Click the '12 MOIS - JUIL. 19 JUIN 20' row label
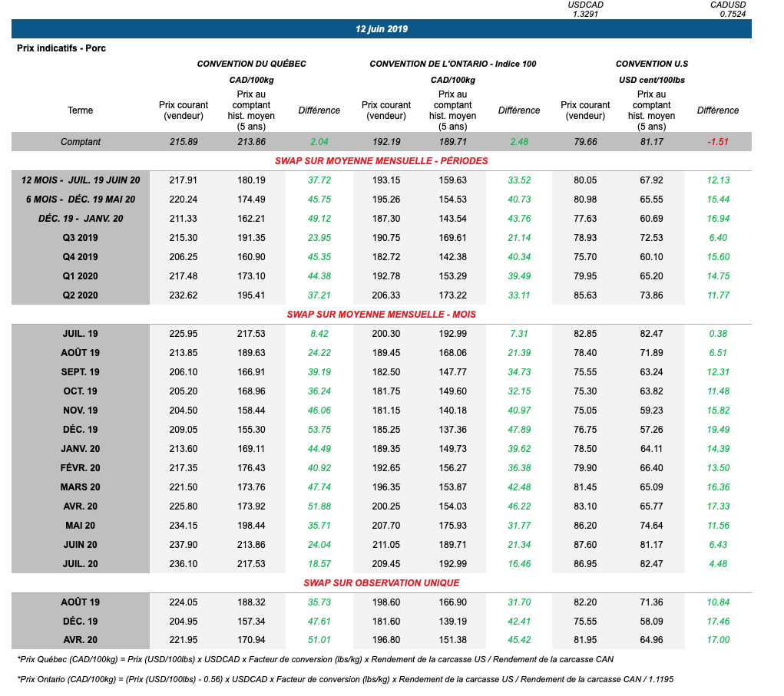The width and height of the screenshot is (784, 696). point(81,180)
